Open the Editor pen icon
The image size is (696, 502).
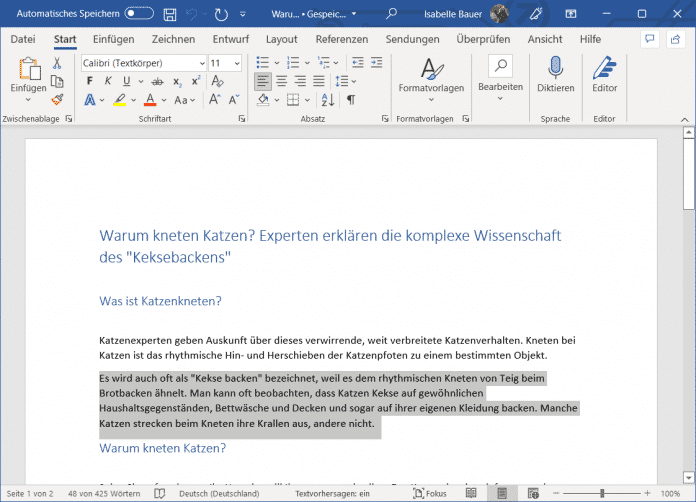pyautogui.click(x=605, y=74)
